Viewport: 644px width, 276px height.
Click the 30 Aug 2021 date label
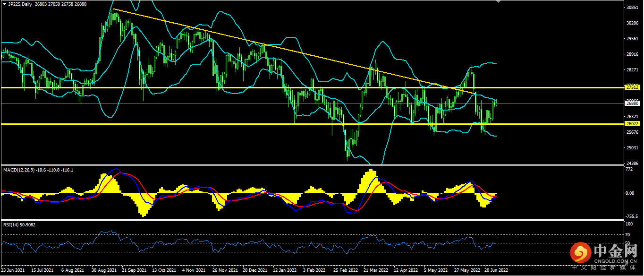tap(104, 271)
